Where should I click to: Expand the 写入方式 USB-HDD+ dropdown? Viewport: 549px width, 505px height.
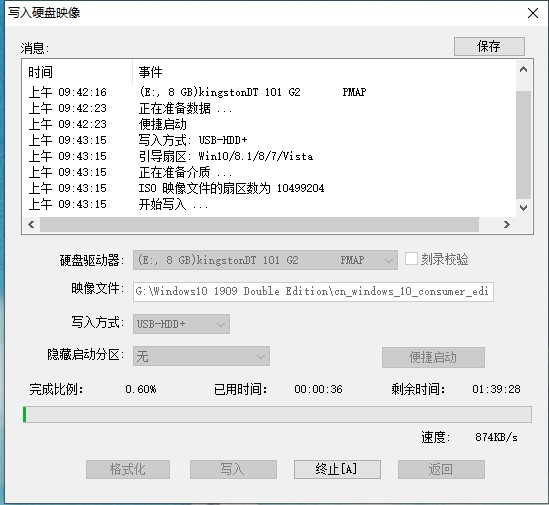click(181, 324)
